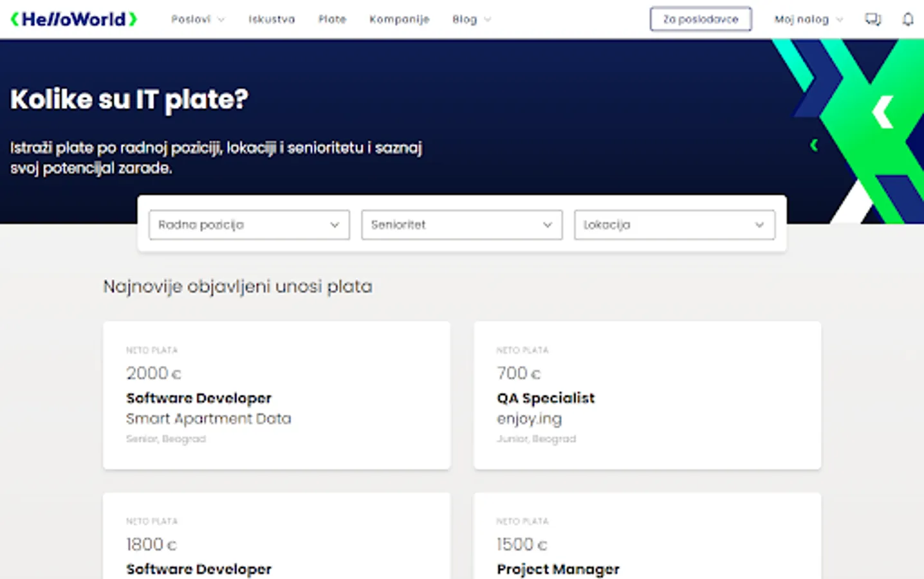
Task: Click the Smart Apartment Data company name
Action: pos(208,419)
